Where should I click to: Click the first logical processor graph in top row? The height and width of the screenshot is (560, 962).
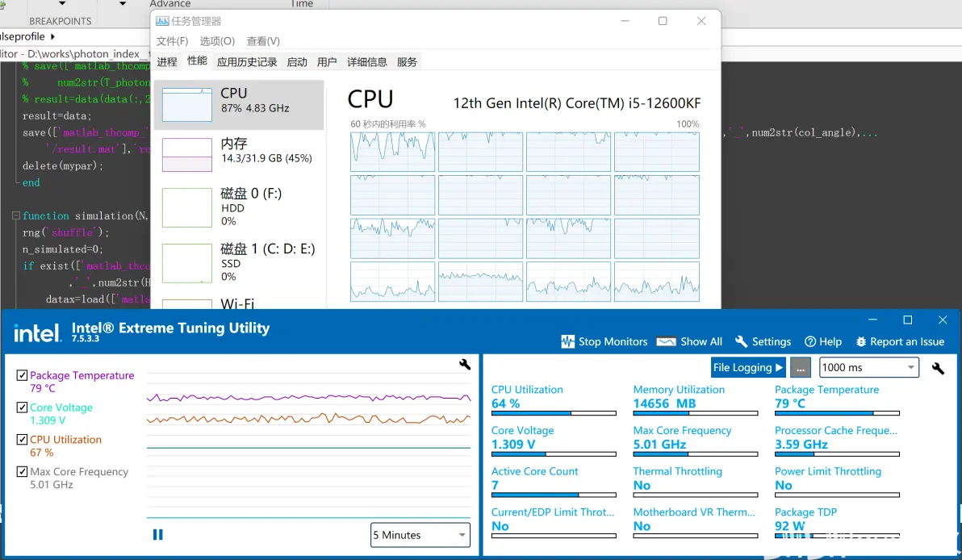coord(393,153)
